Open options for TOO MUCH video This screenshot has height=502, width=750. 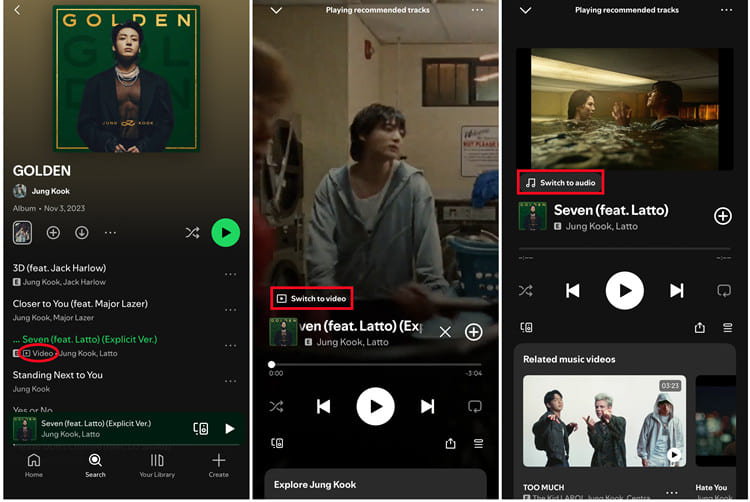(x=672, y=492)
